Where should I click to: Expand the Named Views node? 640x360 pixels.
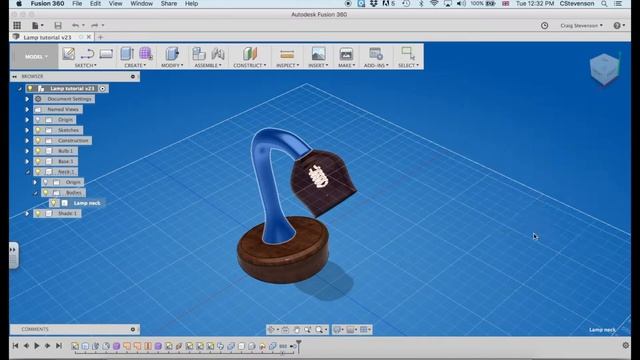pyautogui.click(x=27, y=109)
